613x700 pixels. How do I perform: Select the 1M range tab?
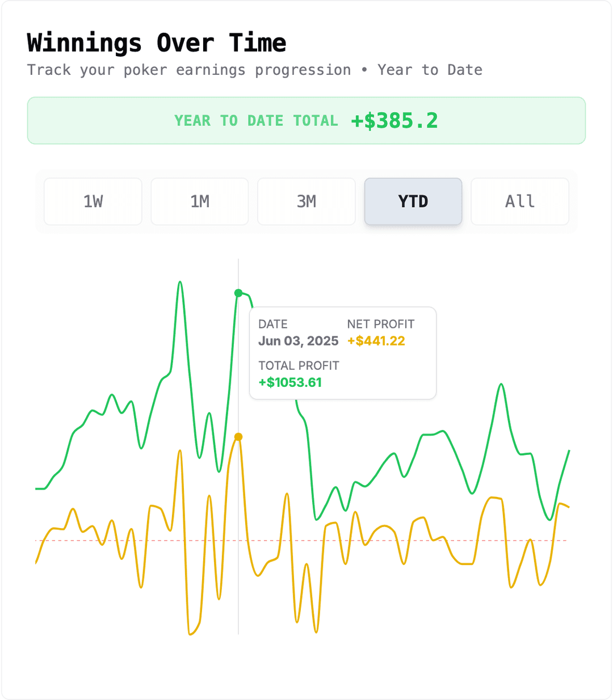(200, 201)
